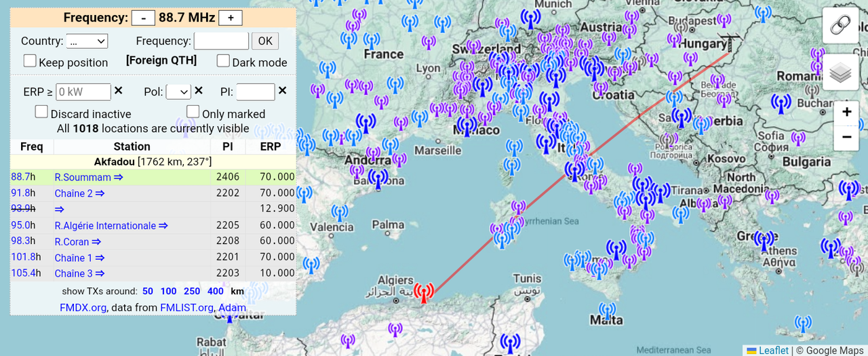Show transmitters within 100 km
The image size is (868, 356).
click(168, 291)
